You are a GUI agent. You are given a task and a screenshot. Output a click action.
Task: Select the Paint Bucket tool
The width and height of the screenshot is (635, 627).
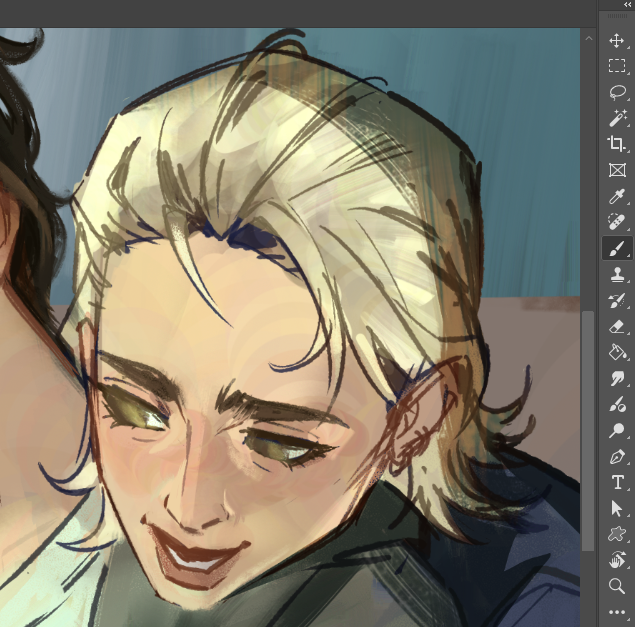pos(617,352)
